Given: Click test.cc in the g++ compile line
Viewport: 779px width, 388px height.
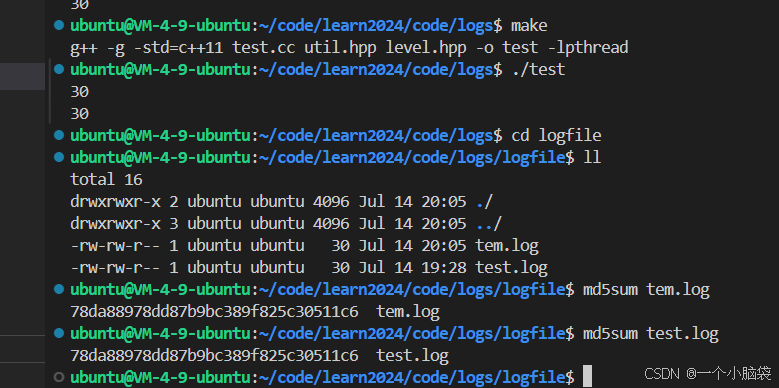Looking at the screenshot, I should [263, 48].
